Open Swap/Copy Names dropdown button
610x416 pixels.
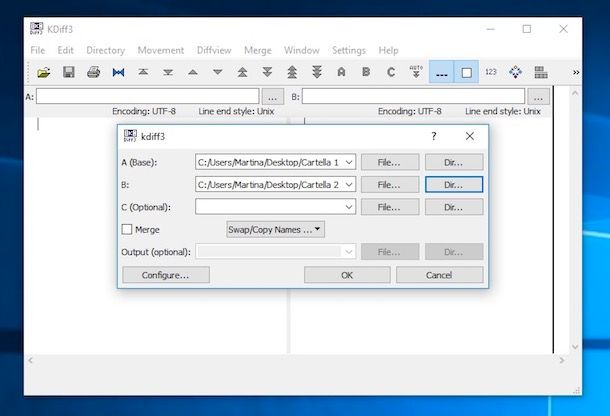coord(275,230)
